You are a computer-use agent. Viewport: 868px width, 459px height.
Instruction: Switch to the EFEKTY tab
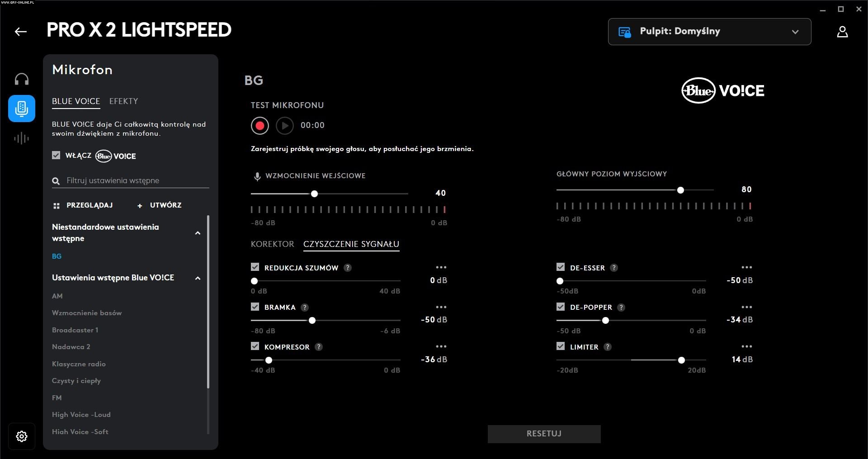pyautogui.click(x=123, y=101)
